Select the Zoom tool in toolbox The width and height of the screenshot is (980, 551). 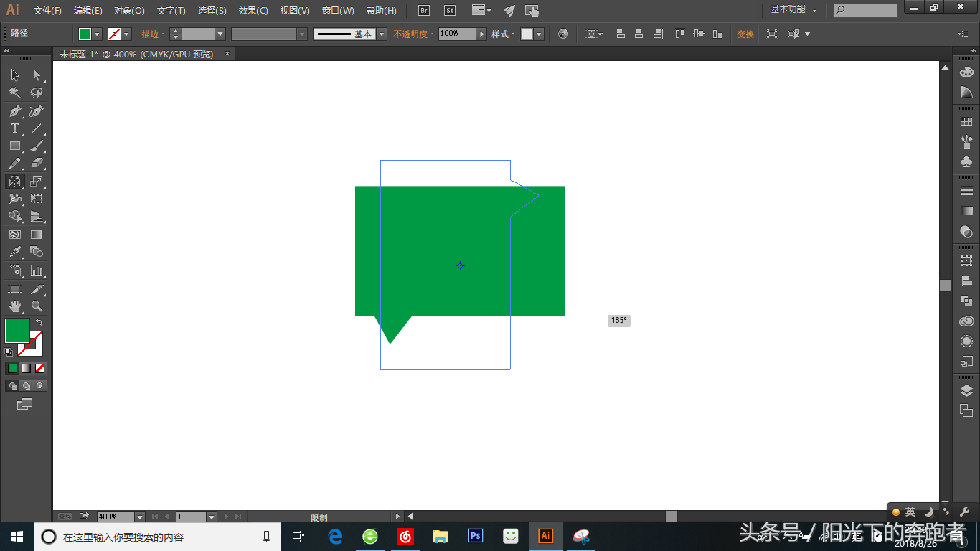tap(37, 306)
